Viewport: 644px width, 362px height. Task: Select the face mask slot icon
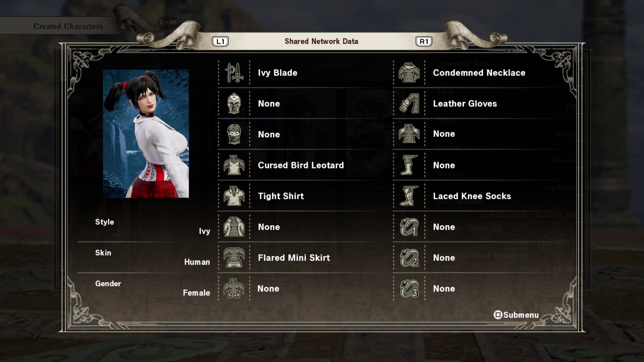[x=234, y=134]
